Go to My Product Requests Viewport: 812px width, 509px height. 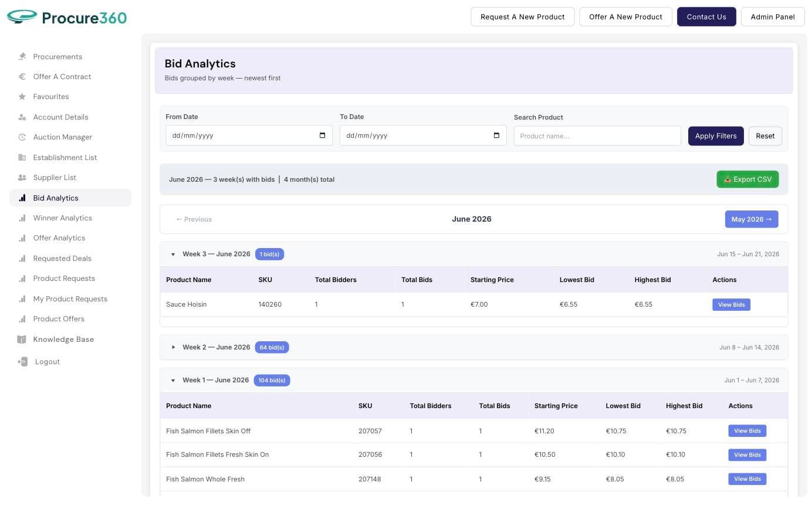pyautogui.click(x=70, y=299)
